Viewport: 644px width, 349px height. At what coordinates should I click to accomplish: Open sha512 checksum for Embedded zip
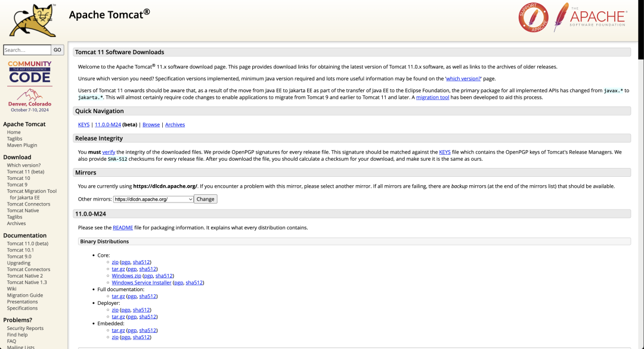[x=141, y=337]
